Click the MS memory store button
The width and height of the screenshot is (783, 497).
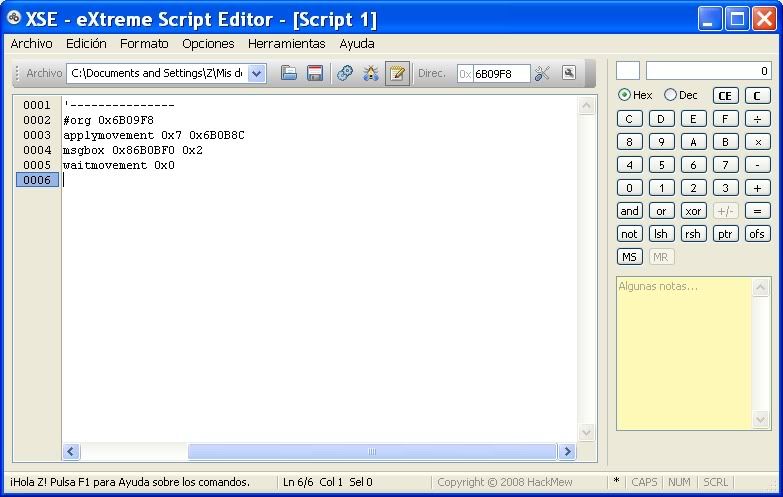coord(629,257)
